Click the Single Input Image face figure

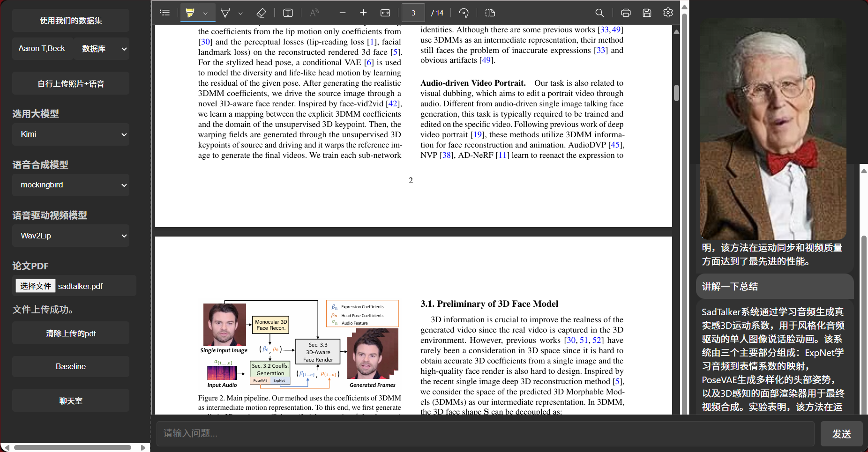tap(224, 325)
